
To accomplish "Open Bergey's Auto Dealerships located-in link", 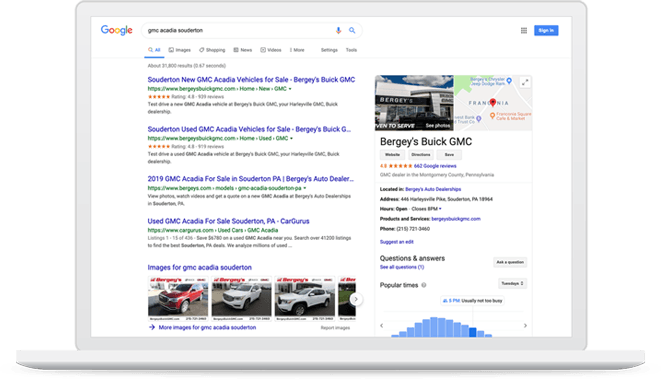I will (433, 189).
